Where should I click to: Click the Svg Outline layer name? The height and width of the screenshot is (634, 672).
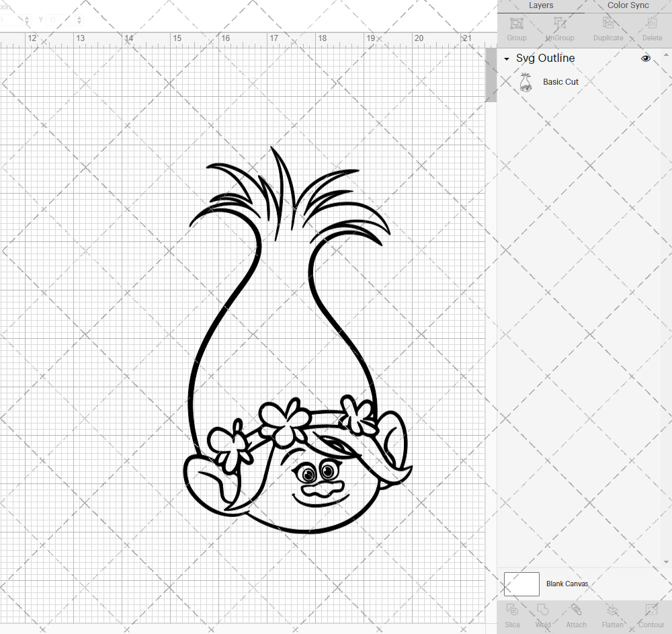click(545, 58)
